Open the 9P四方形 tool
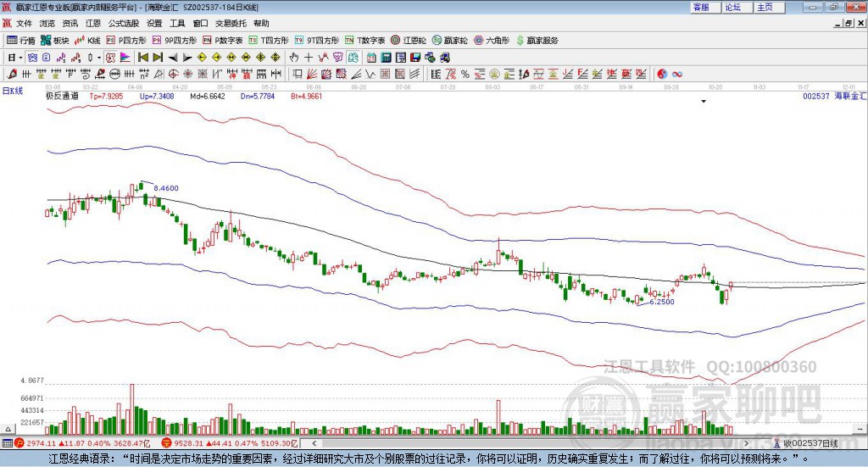The image size is (868, 467). 175,41
